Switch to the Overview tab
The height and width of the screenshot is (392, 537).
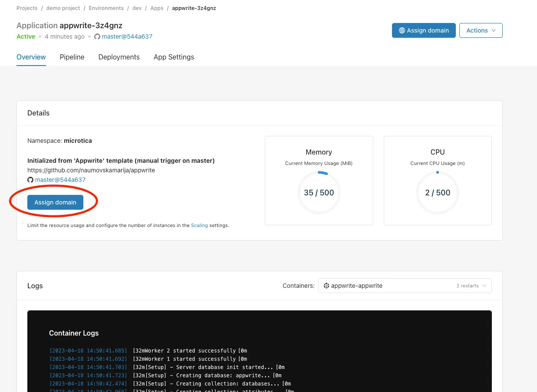tap(31, 57)
